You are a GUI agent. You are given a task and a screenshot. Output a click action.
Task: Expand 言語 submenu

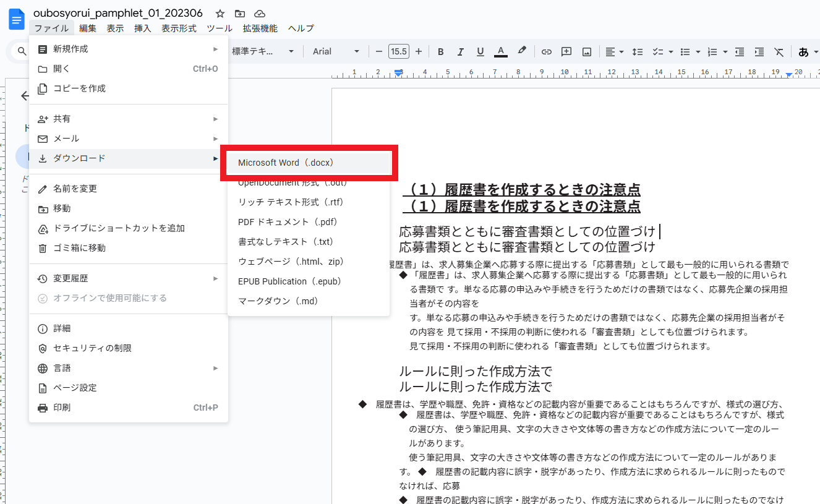129,368
